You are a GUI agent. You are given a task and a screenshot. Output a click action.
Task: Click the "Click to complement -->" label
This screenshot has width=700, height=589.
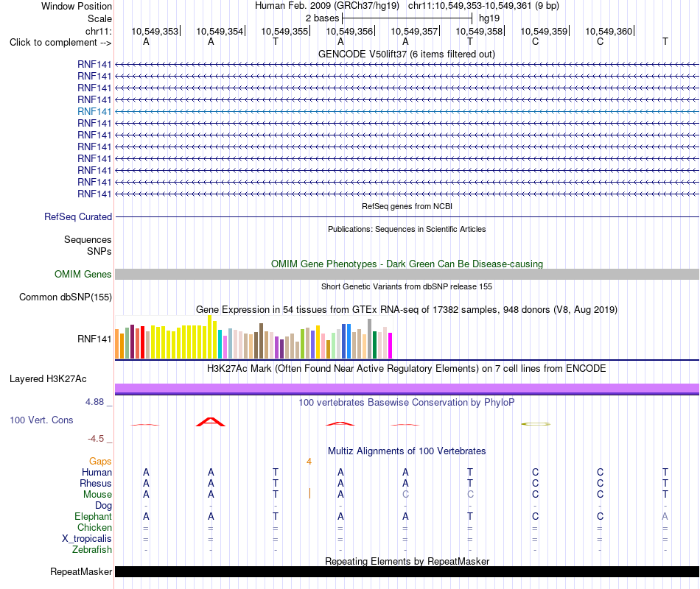point(60,43)
